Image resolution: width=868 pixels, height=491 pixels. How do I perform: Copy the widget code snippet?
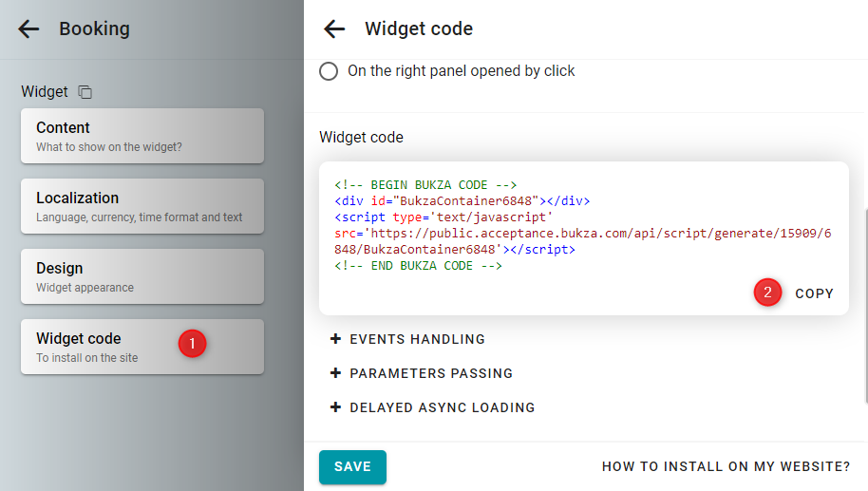[x=814, y=293]
